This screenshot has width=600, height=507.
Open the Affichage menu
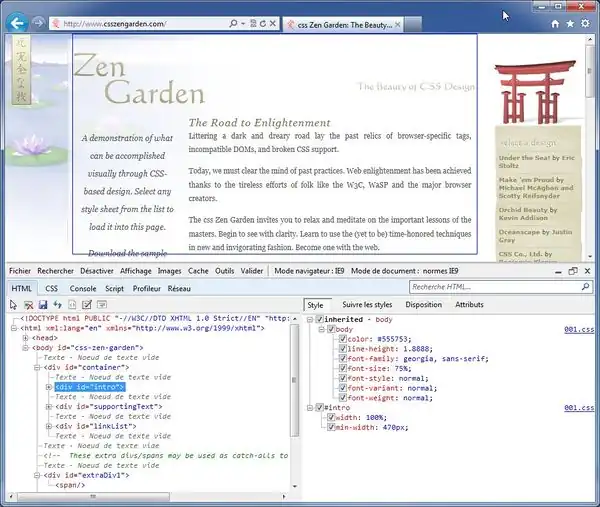tap(136, 271)
